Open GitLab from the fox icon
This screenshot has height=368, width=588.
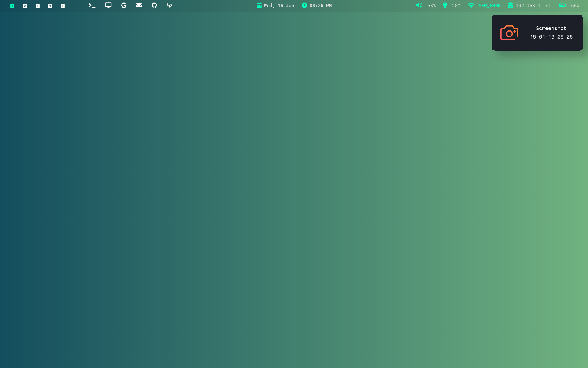click(x=169, y=6)
